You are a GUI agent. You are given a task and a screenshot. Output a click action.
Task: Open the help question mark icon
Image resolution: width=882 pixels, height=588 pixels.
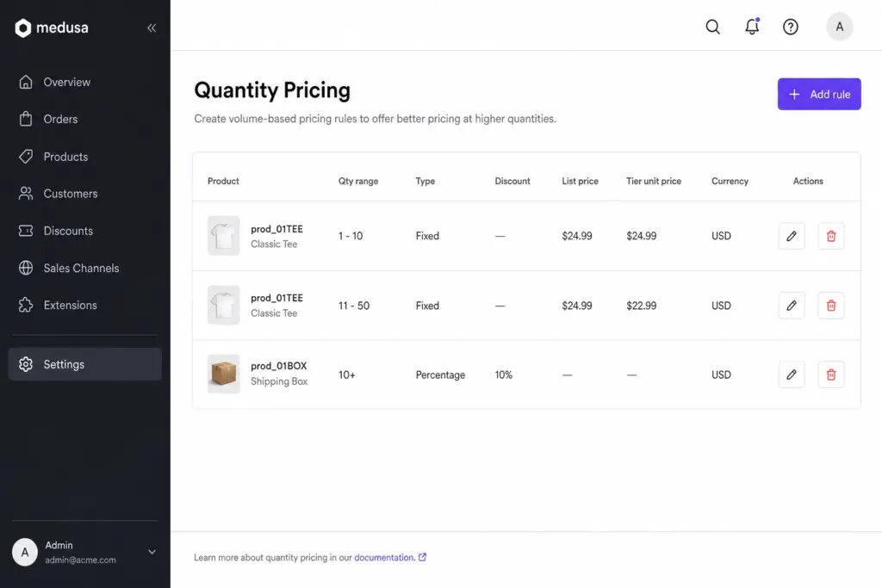pyautogui.click(x=791, y=27)
